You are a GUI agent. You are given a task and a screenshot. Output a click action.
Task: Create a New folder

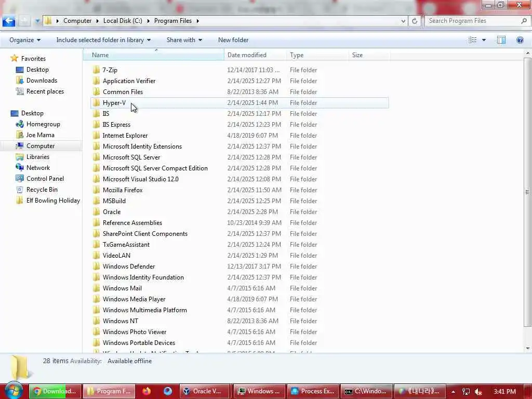coord(233,40)
